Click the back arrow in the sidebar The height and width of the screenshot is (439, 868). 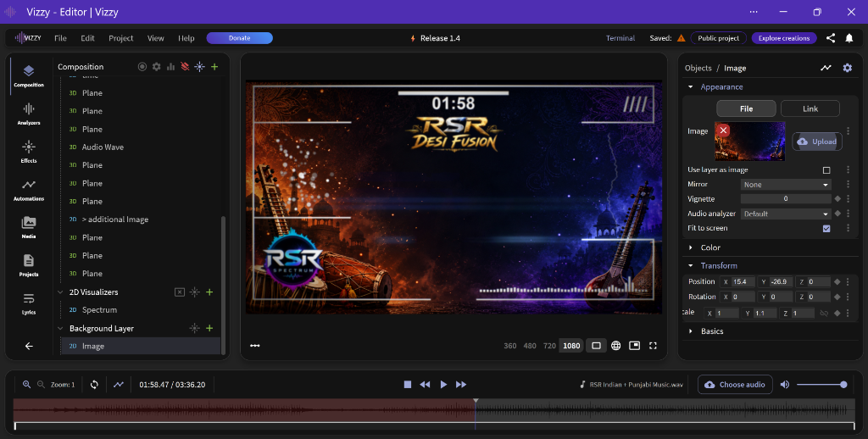pyautogui.click(x=29, y=346)
